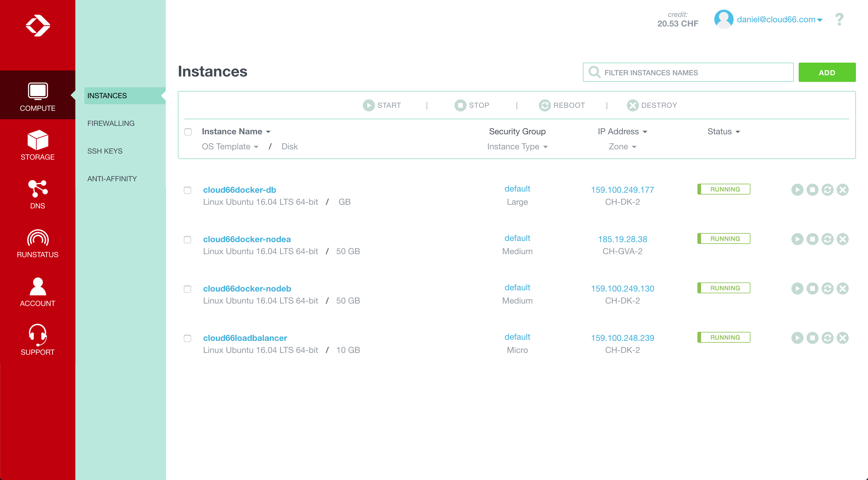
Task: Open the Runstatus section icon
Action: [x=38, y=238]
